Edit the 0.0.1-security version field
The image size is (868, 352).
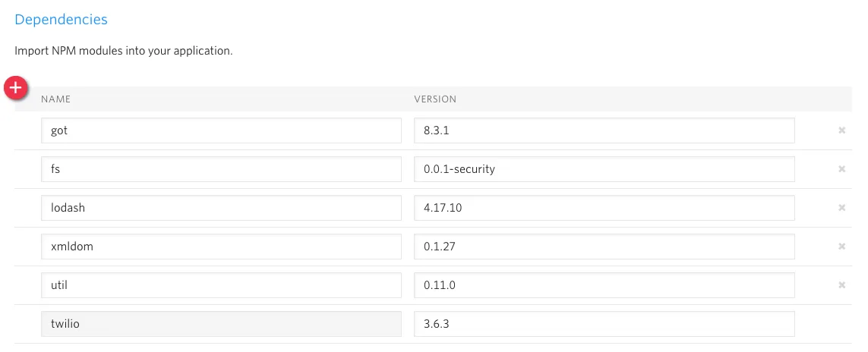click(x=604, y=169)
